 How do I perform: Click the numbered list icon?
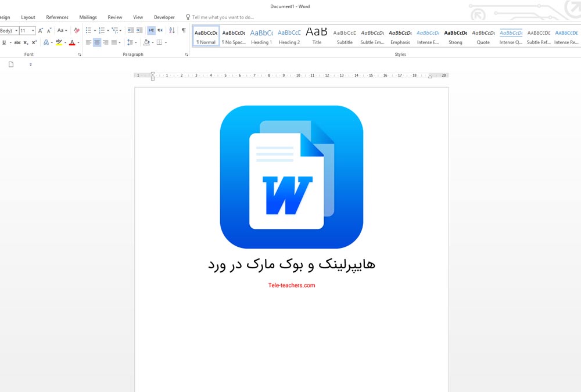[102, 30]
